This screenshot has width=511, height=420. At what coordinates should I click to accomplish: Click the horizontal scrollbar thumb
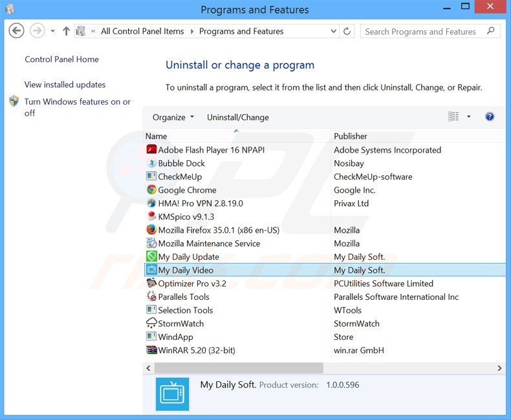tap(239, 368)
